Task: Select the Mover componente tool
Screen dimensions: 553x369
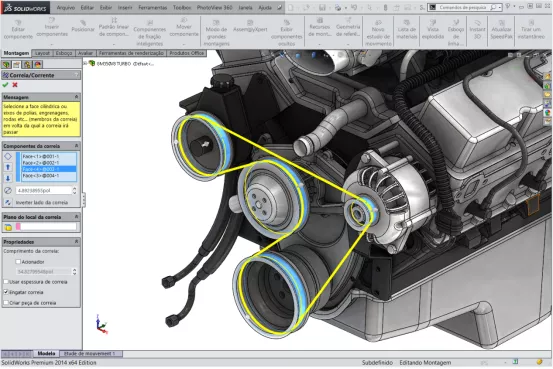Action: 184,28
